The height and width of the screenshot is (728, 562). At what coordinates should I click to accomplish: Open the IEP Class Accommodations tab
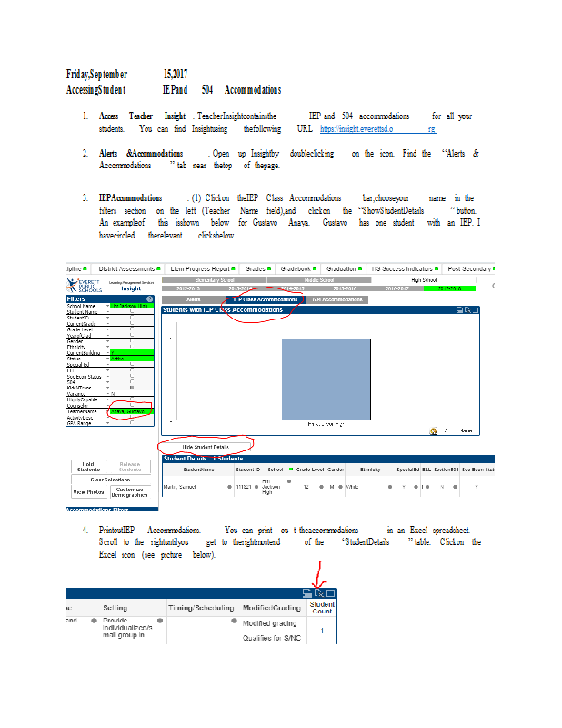(x=265, y=299)
